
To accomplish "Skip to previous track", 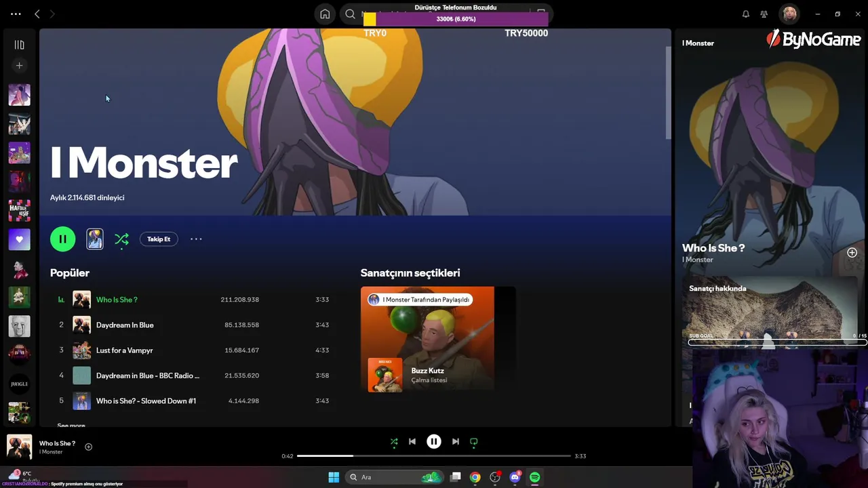I will point(412,441).
